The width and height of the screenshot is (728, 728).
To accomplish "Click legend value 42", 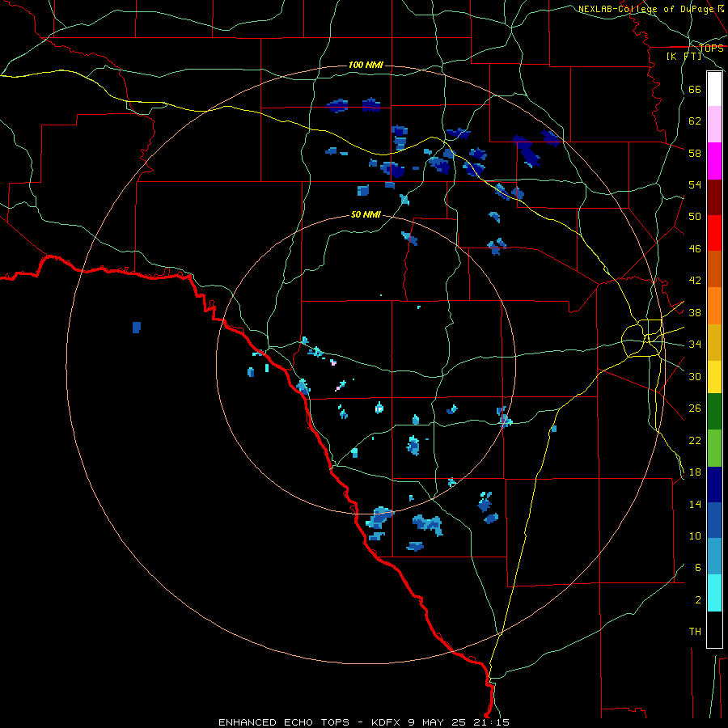I will point(695,281).
